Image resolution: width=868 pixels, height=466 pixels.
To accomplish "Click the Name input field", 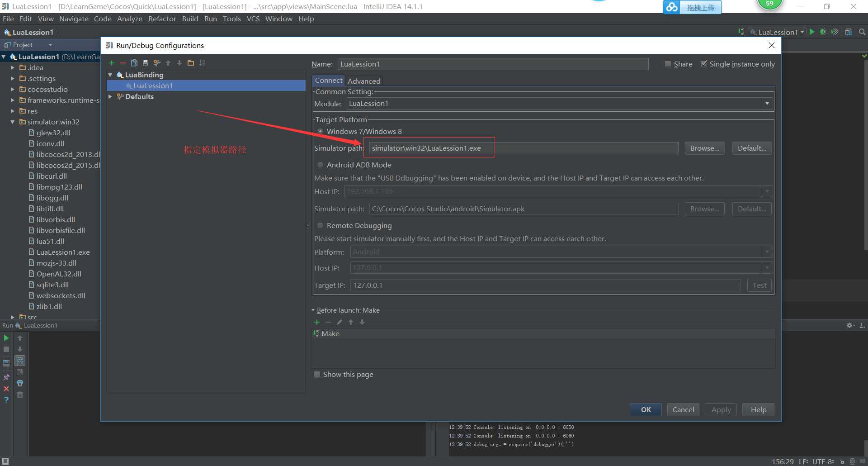I will (x=493, y=64).
